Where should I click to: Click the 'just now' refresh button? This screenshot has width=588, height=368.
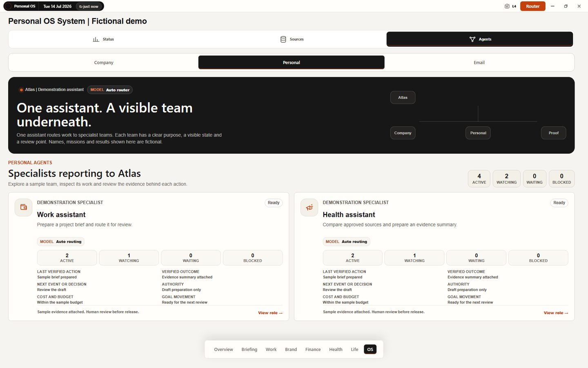[x=89, y=7]
